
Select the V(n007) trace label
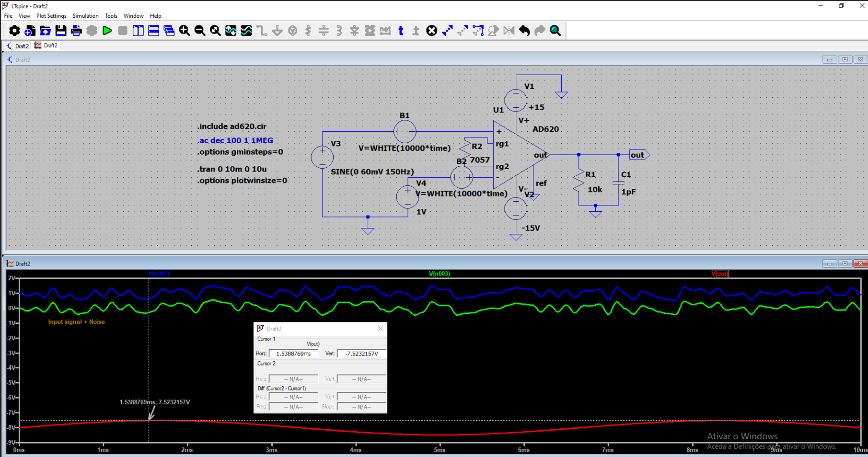(159, 274)
